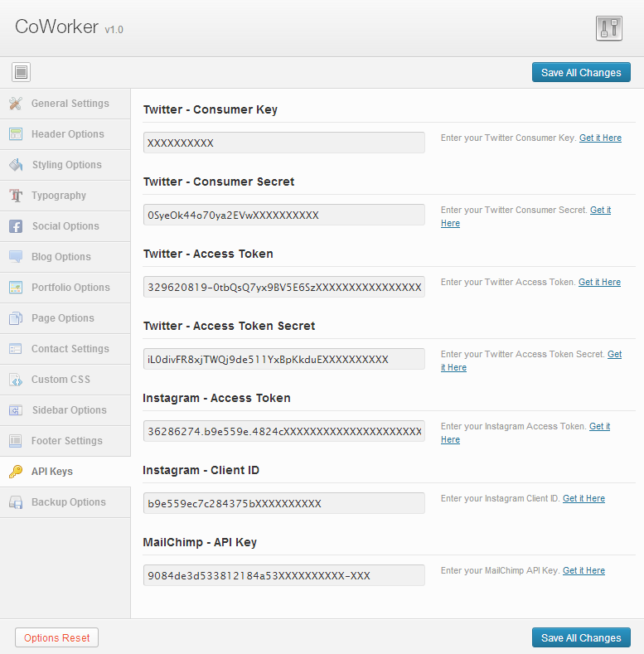The height and width of the screenshot is (654, 644).
Task: Click the MailChimp - API Key heading
Action: tap(200, 543)
